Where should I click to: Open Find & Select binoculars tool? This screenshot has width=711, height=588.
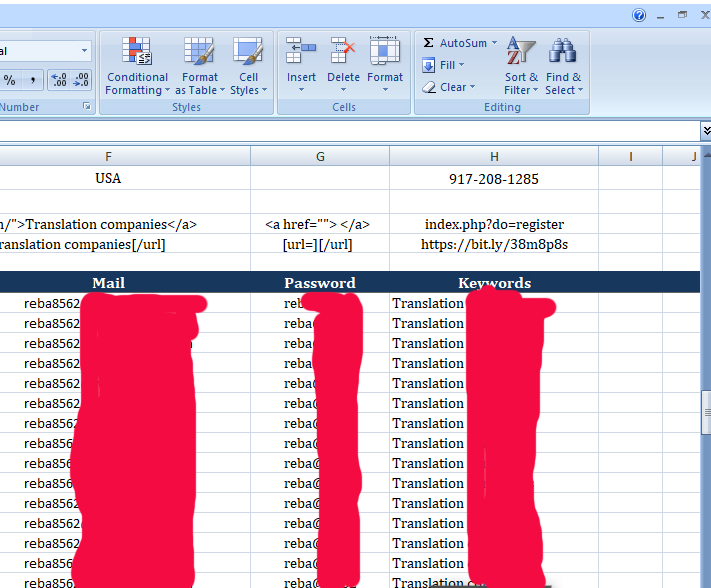564,66
